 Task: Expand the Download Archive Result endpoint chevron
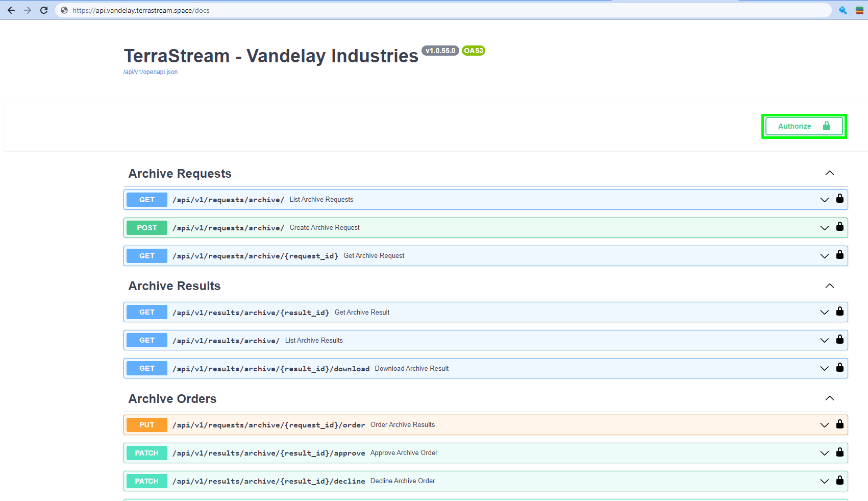click(x=825, y=368)
